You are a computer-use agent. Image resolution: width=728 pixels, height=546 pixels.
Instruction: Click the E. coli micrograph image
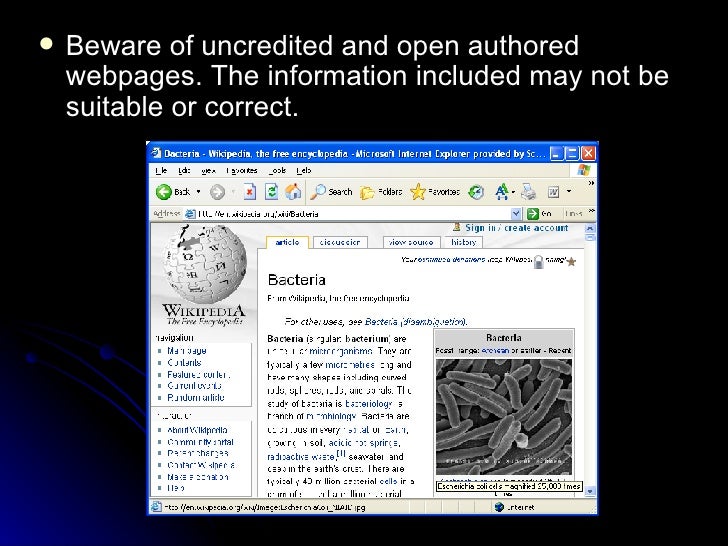coord(504,417)
